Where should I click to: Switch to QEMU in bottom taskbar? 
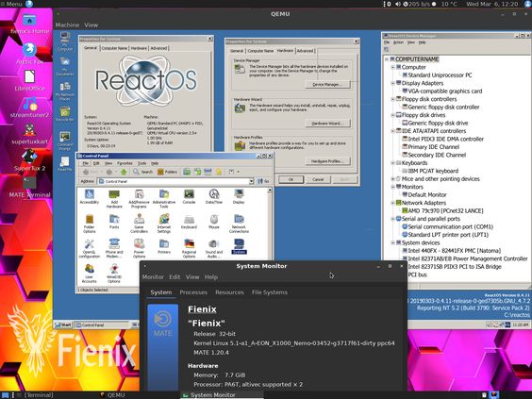click(x=112, y=395)
